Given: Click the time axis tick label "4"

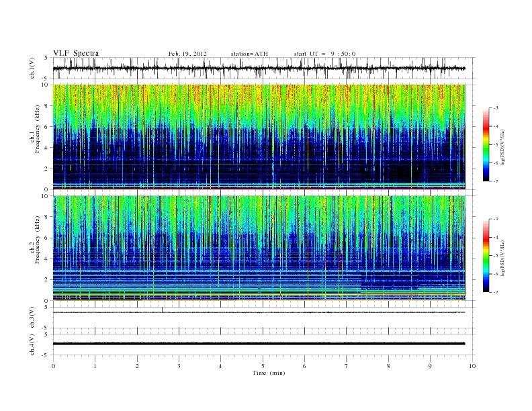Looking at the screenshot, I should pyautogui.click(x=220, y=366).
